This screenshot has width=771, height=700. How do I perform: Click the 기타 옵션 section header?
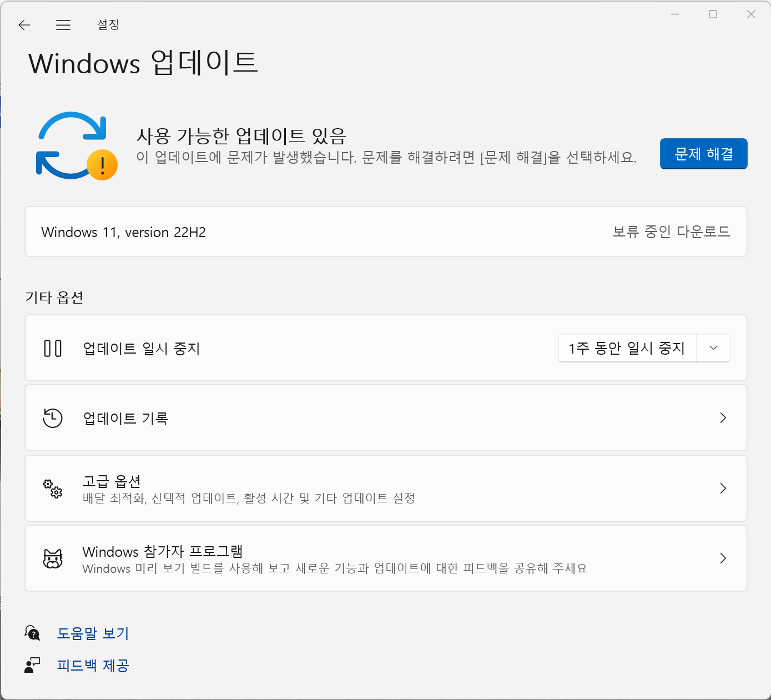[54, 298]
